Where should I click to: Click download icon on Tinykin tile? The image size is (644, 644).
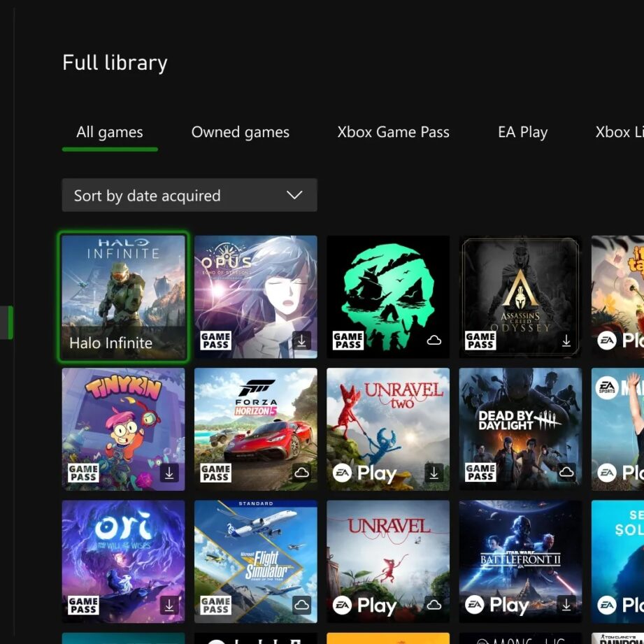(169, 473)
